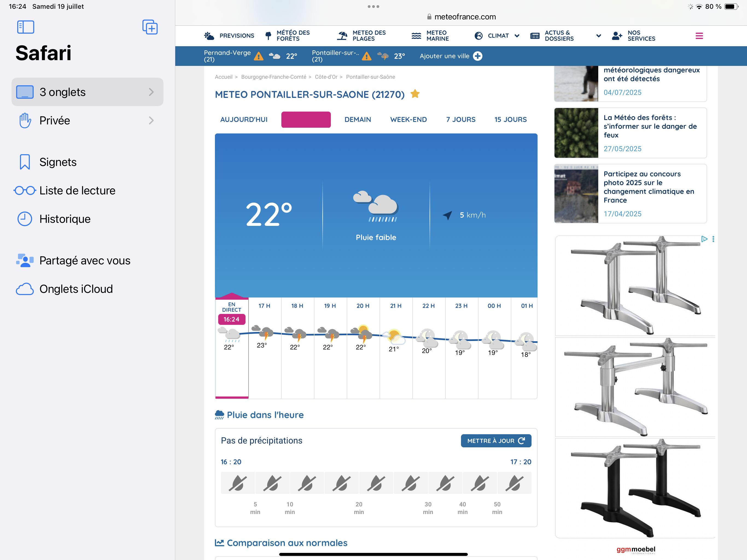Viewport: 747px width, 560px height.
Task: Select the 00 H forecast column
Action: [494, 348]
